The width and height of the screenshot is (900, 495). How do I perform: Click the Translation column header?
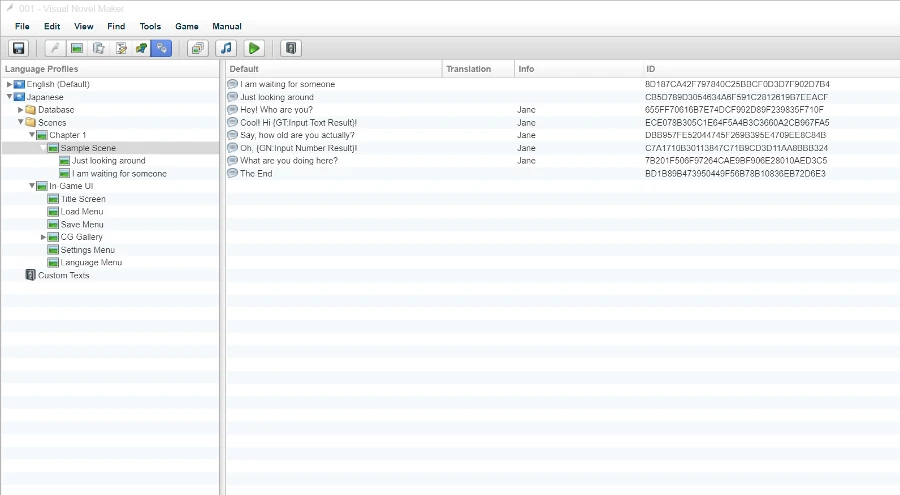click(x=468, y=69)
